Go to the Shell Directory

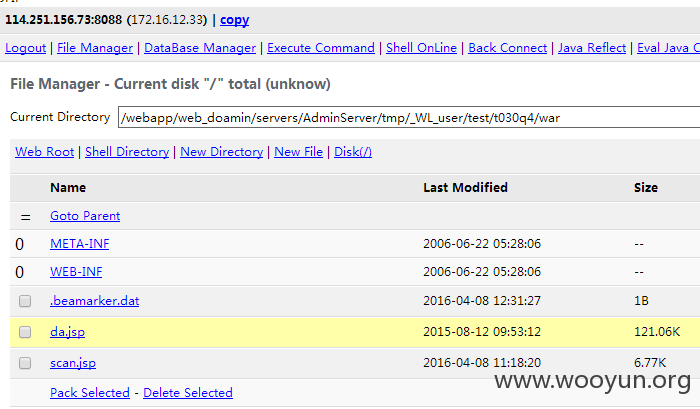pos(127,152)
